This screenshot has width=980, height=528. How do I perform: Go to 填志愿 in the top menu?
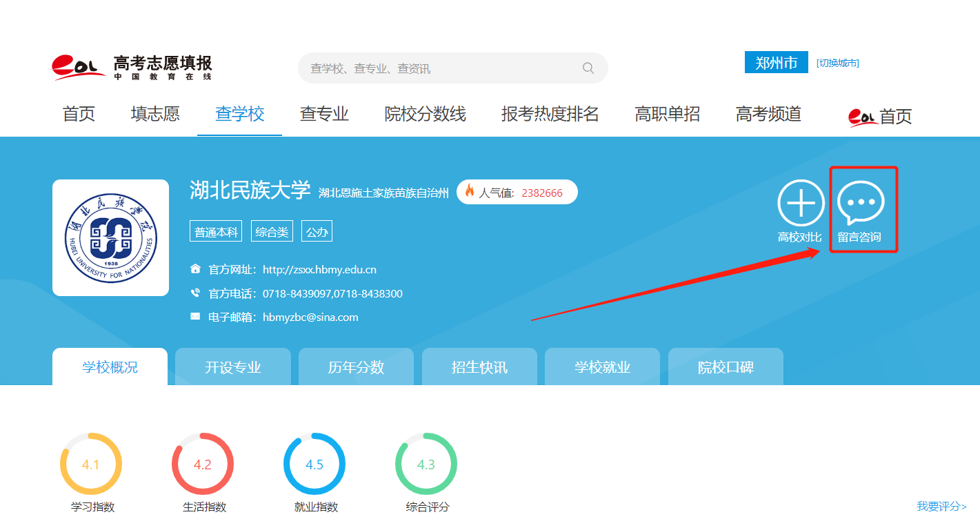155,114
